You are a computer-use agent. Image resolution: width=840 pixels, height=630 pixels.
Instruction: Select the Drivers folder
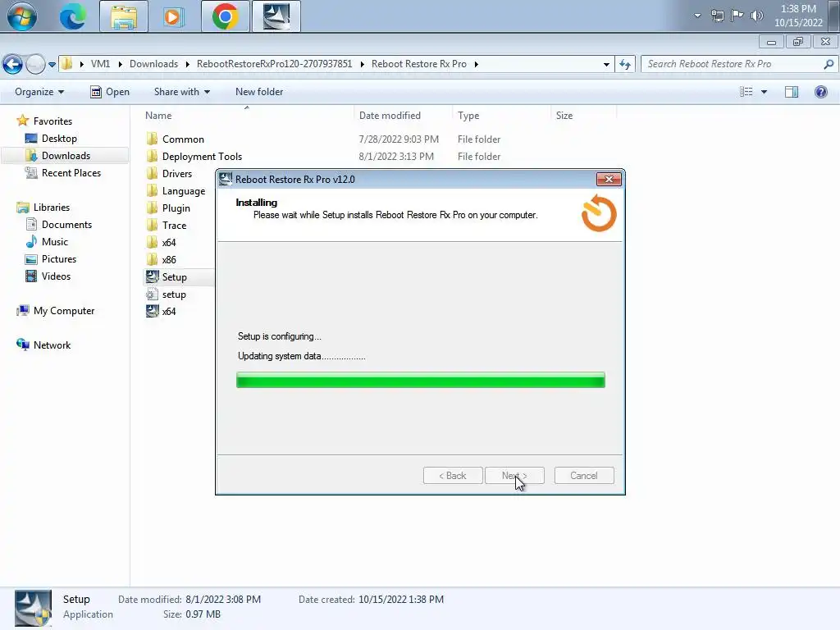click(x=177, y=174)
